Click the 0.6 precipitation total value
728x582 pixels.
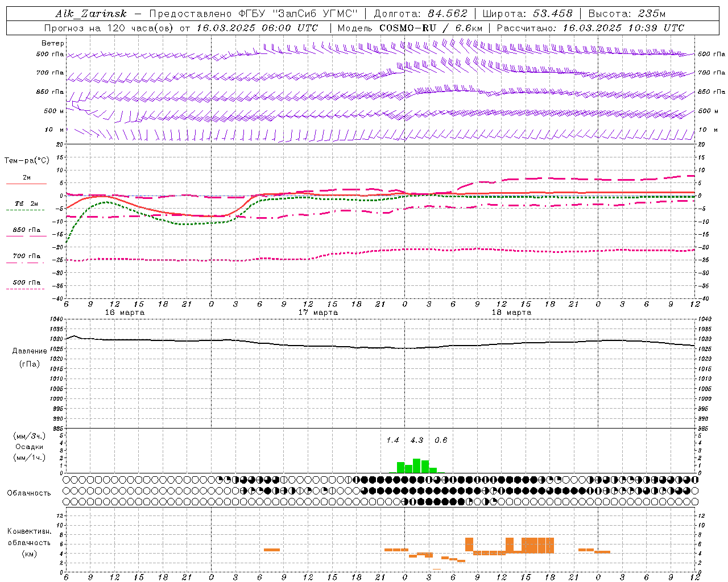(x=441, y=440)
